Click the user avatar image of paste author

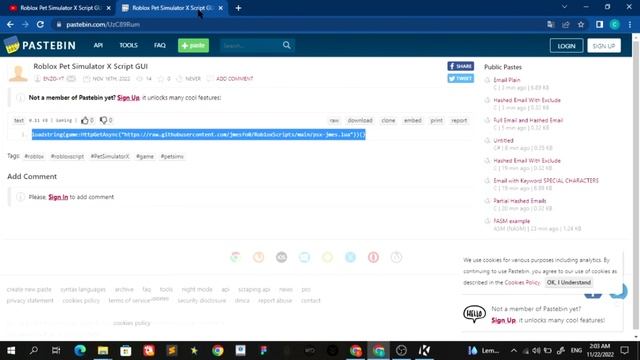click(18, 72)
